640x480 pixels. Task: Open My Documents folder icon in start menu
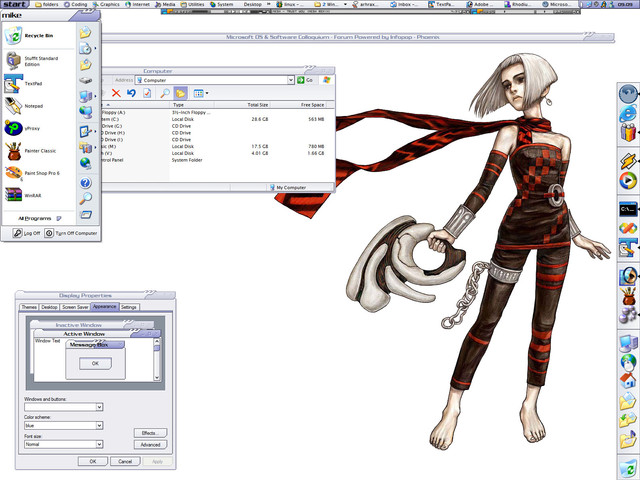[x=85, y=32]
